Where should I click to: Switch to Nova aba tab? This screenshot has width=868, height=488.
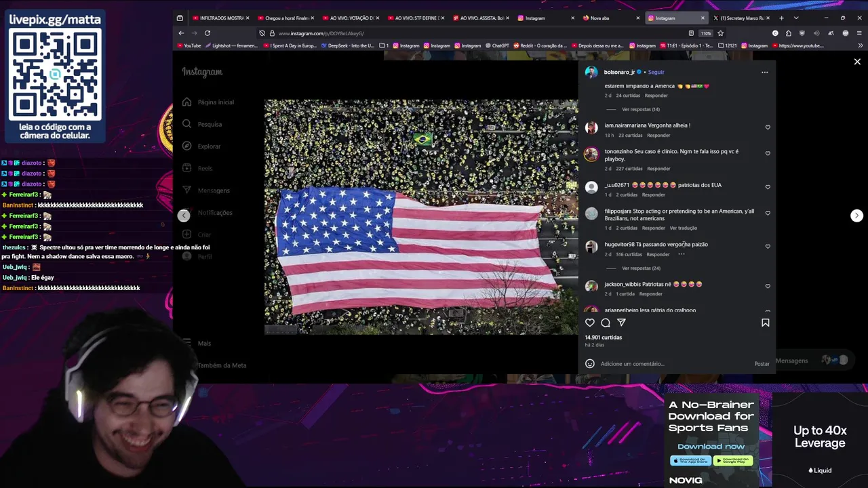[x=610, y=18]
